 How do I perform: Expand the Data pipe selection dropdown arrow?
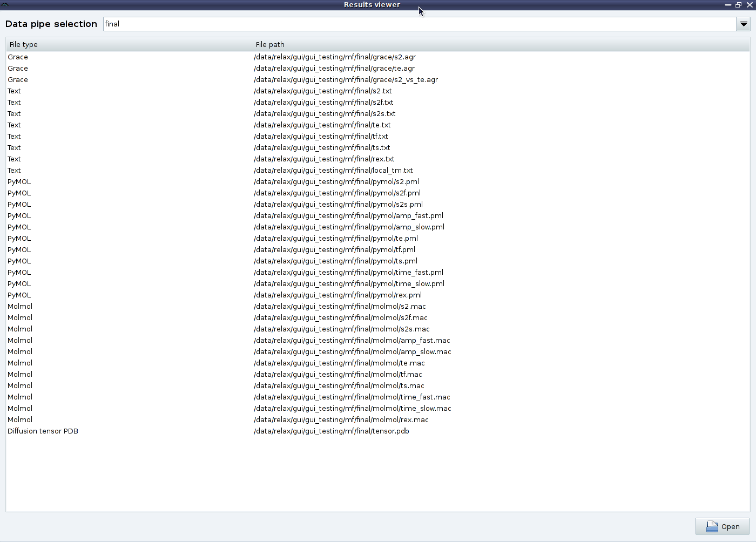click(x=743, y=24)
